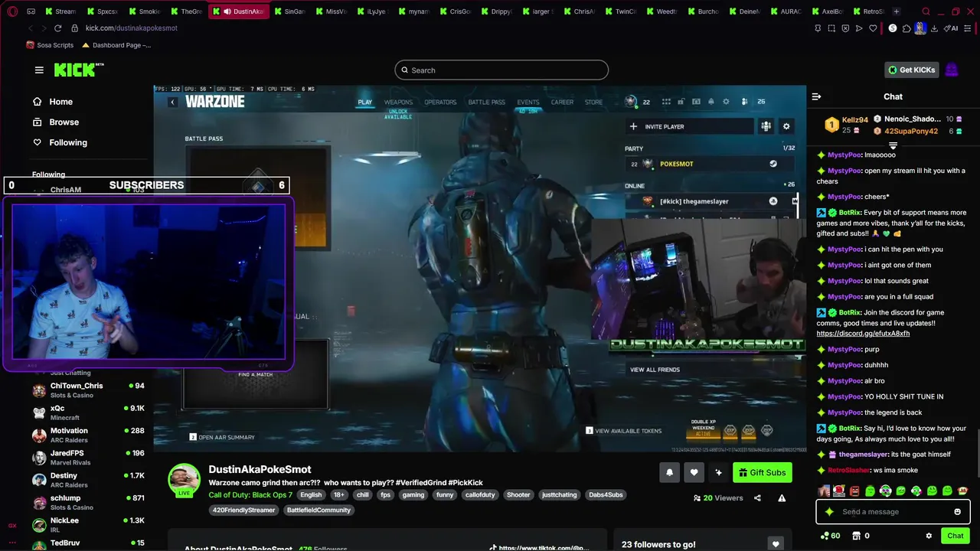Click the Send a message chat input

(x=893, y=512)
